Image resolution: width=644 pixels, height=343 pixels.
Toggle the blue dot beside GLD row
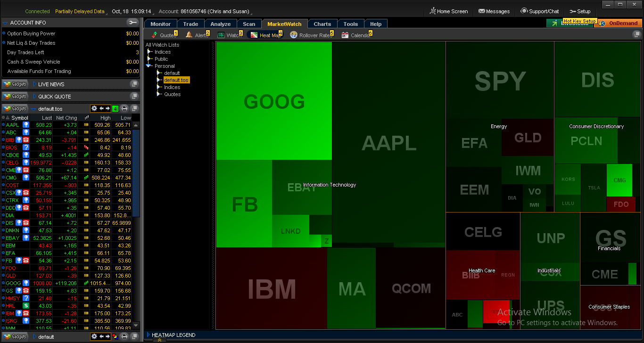point(3,276)
